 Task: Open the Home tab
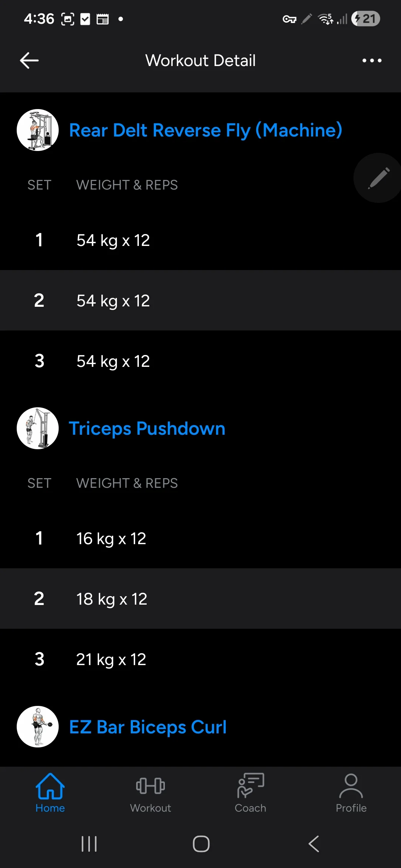click(x=50, y=792)
